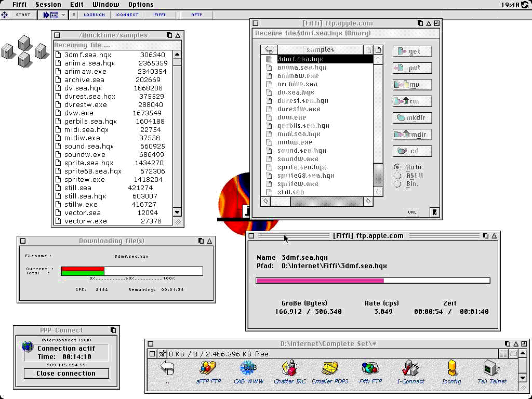Select the Auto transfer mode radio button
This screenshot has width=532, height=399.
coord(397,167)
